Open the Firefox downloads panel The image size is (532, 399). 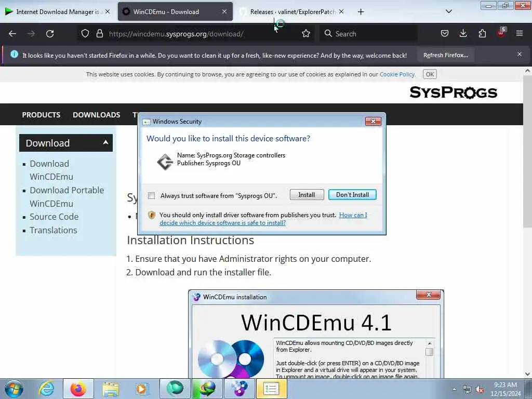(463, 34)
